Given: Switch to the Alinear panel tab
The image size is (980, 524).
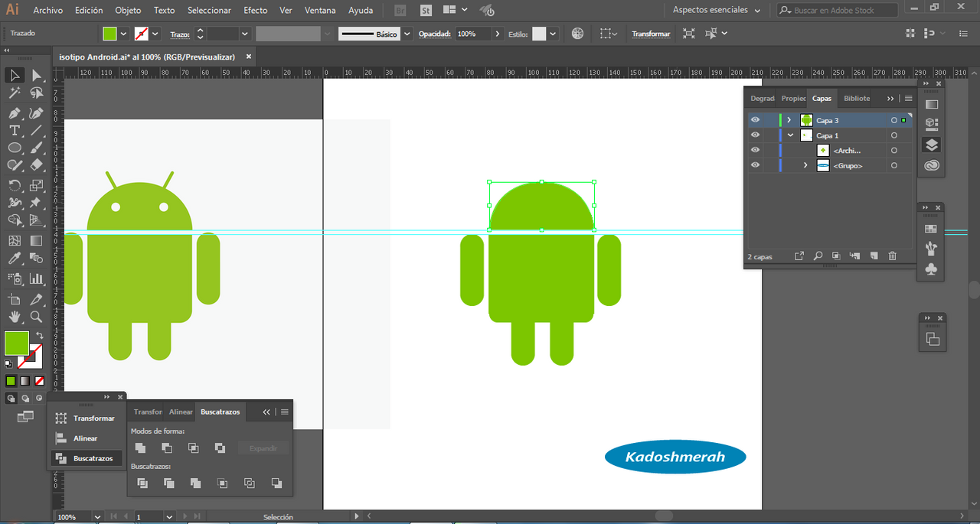Looking at the screenshot, I should 181,412.
